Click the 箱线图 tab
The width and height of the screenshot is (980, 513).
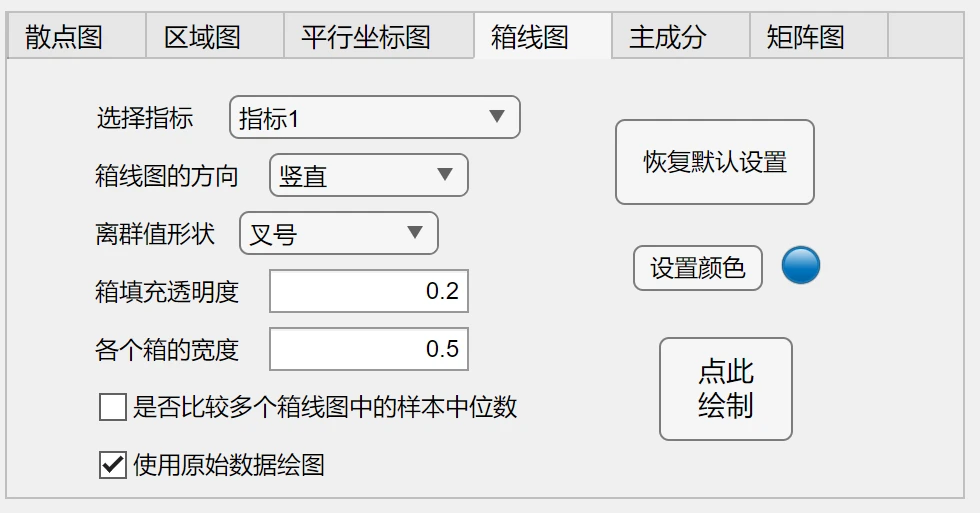click(530, 37)
